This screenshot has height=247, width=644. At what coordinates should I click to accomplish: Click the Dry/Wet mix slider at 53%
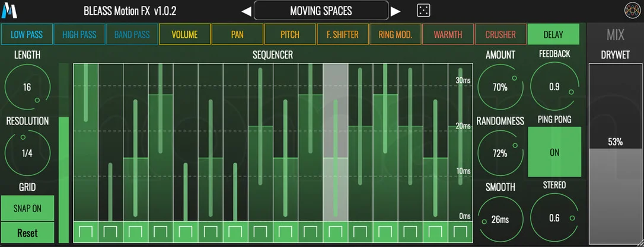click(616, 153)
